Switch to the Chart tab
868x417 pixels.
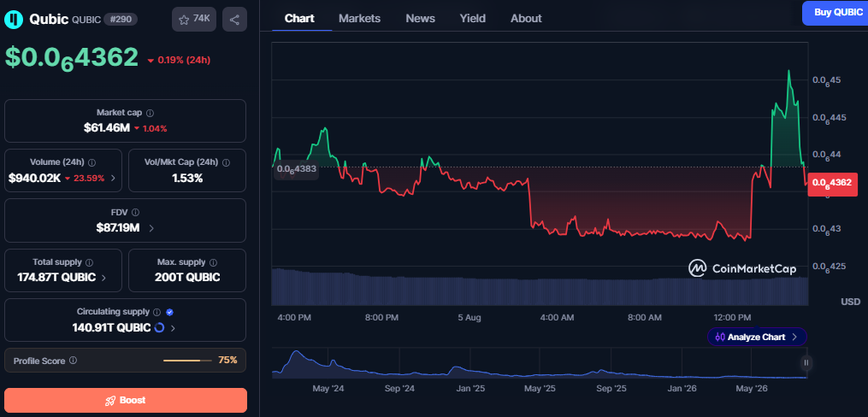coord(299,18)
